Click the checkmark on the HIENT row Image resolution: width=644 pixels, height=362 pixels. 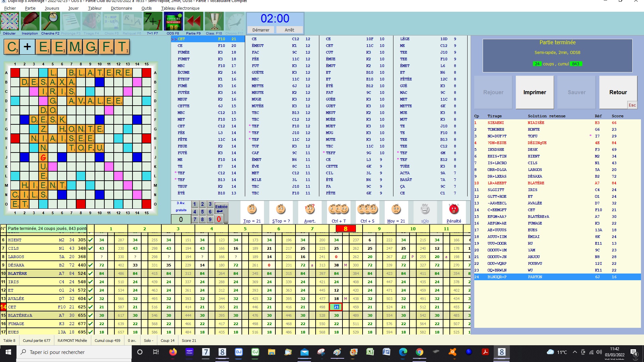tap(91, 240)
